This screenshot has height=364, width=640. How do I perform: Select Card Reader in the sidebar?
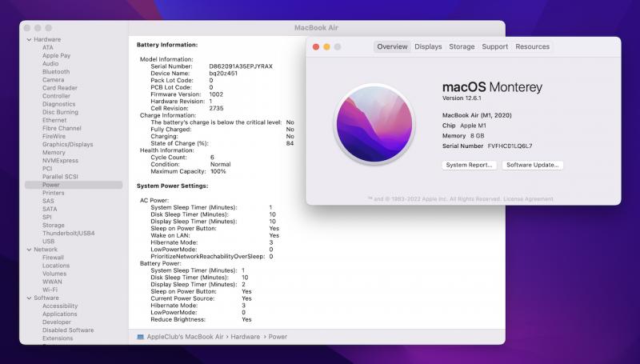click(x=59, y=88)
